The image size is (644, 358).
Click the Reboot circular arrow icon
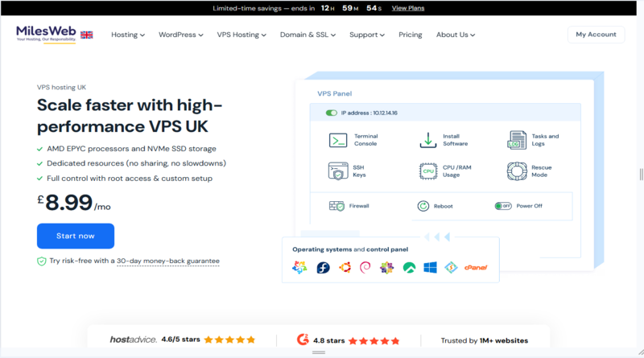coord(423,206)
